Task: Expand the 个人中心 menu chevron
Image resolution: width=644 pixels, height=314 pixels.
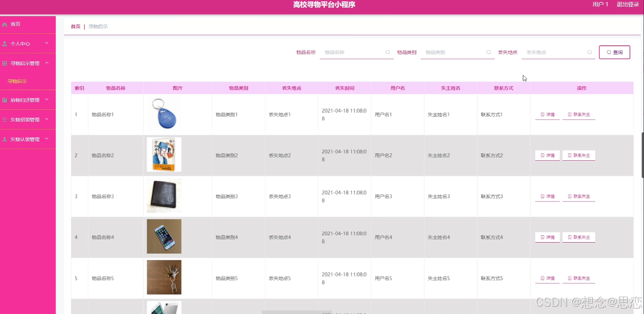Action: (47, 43)
